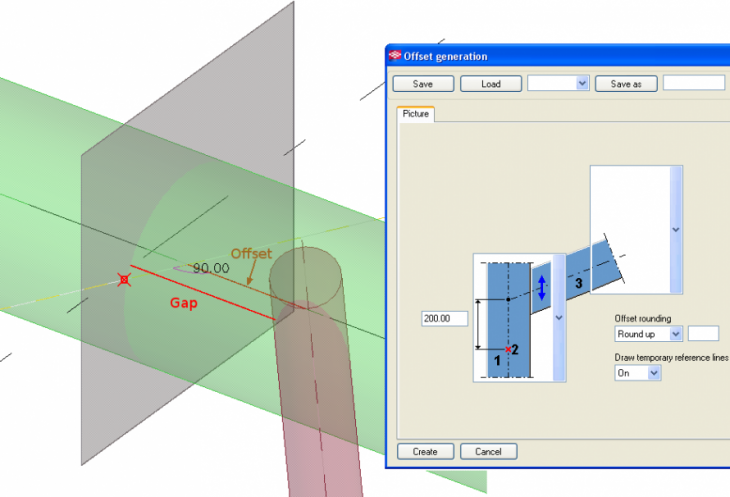
Task: Click the Offset generation title bar
Action: pyautogui.click(x=558, y=56)
